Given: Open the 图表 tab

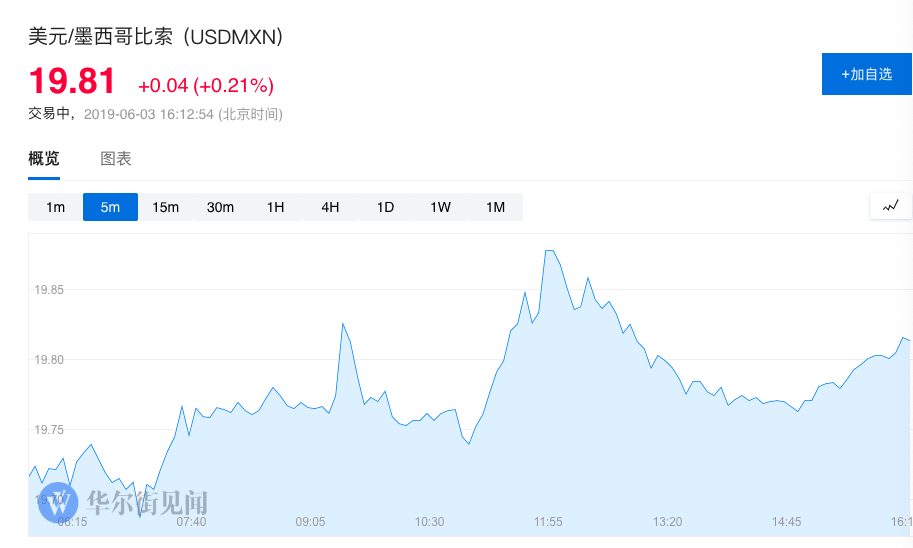Looking at the screenshot, I should click(116, 159).
